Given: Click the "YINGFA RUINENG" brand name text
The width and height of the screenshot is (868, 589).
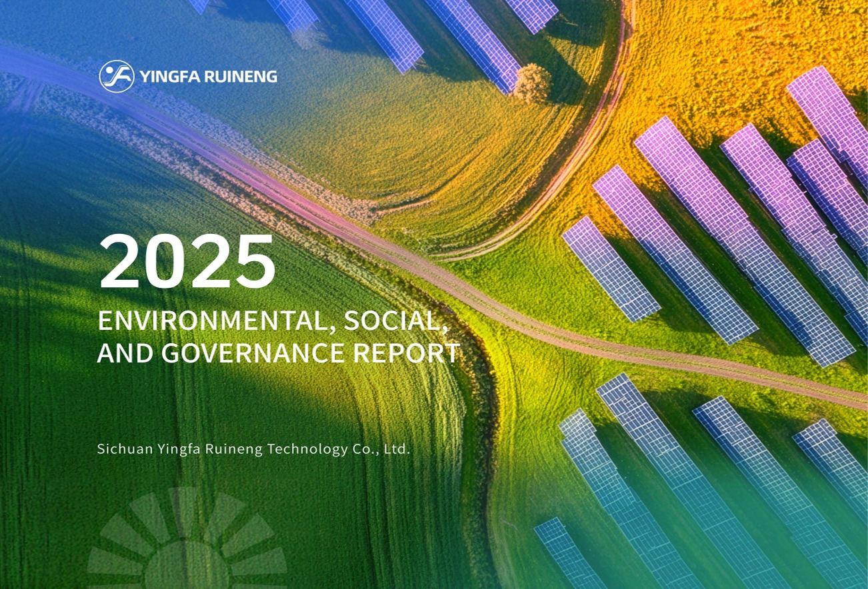Looking at the screenshot, I should coord(209,77).
